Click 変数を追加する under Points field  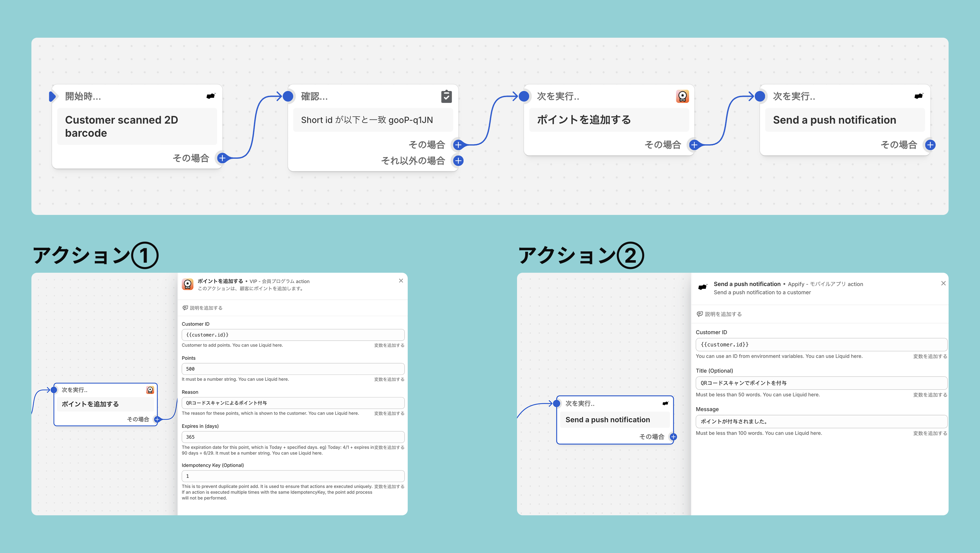389,380
